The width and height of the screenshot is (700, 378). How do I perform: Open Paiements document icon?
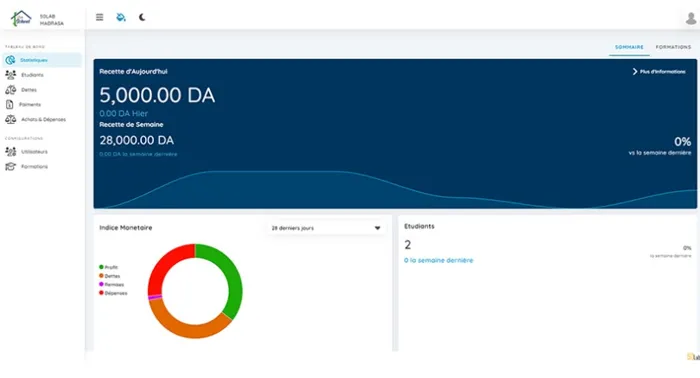point(9,104)
